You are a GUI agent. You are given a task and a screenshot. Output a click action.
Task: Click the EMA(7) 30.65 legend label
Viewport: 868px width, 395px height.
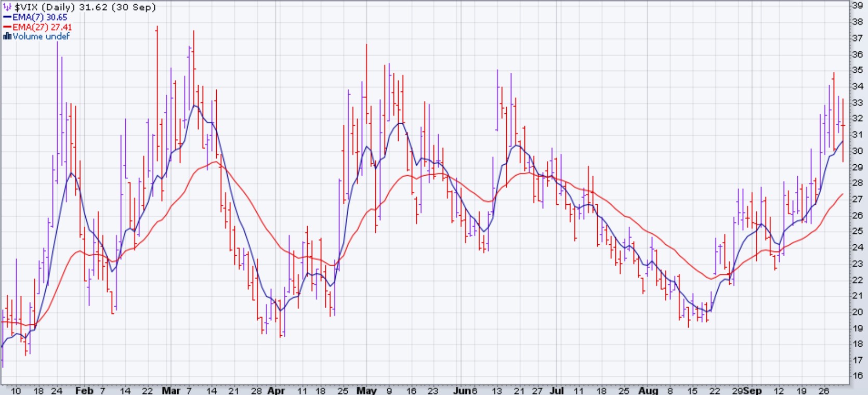[40, 17]
